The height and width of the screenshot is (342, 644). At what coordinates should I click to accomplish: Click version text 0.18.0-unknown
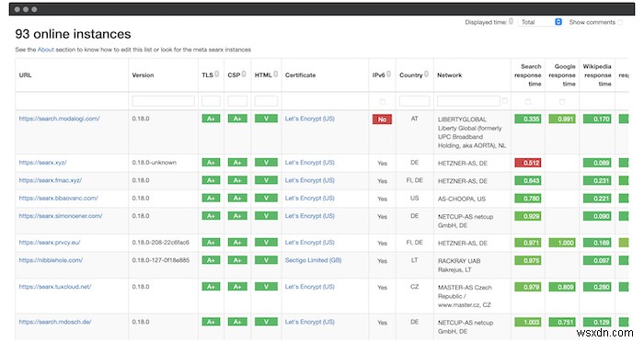[x=154, y=163]
